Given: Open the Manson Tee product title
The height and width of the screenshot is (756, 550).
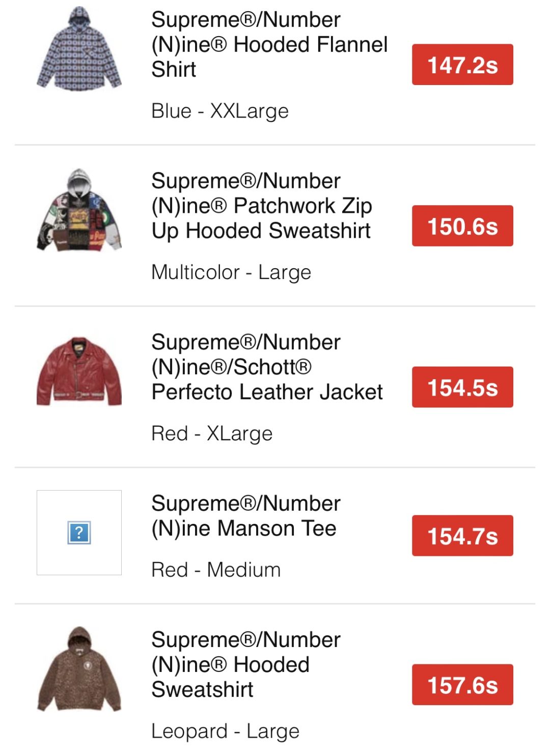Looking at the screenshot, I should tap(245, 516).
